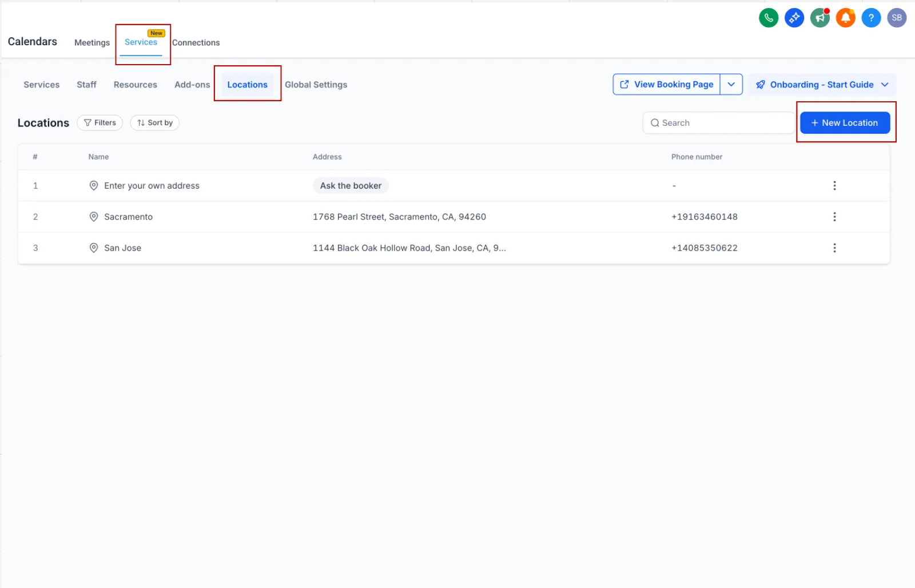Image resolution: width=915 pixels, height=588 pixels.
Task: Click the Ask the booker address pill
Action: [351, 185]
